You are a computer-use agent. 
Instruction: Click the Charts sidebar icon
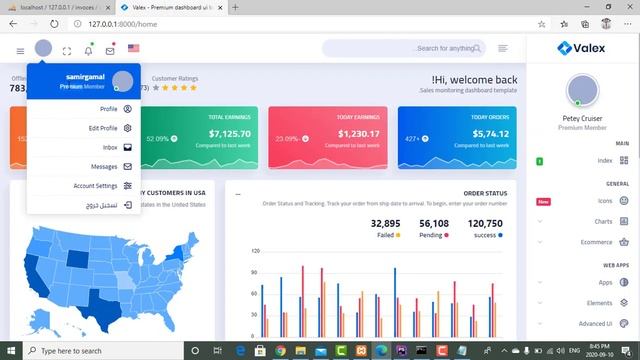(x=624, y=221)
